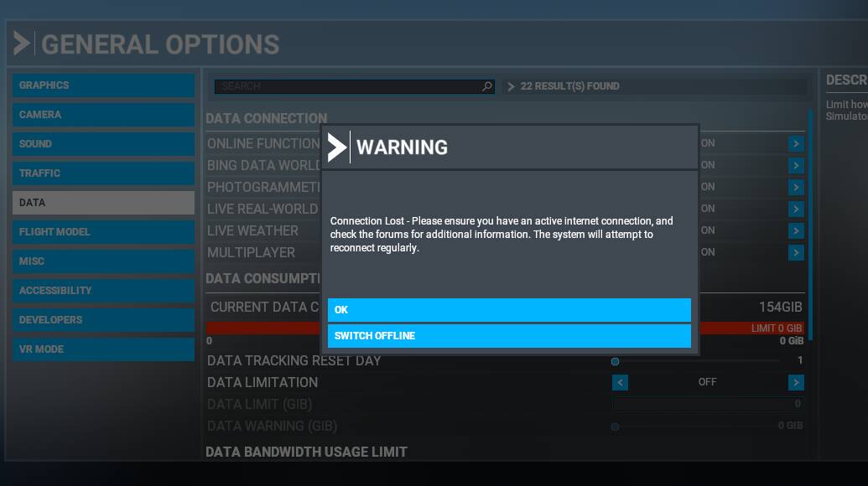Go to the Traffic tab

103,173
